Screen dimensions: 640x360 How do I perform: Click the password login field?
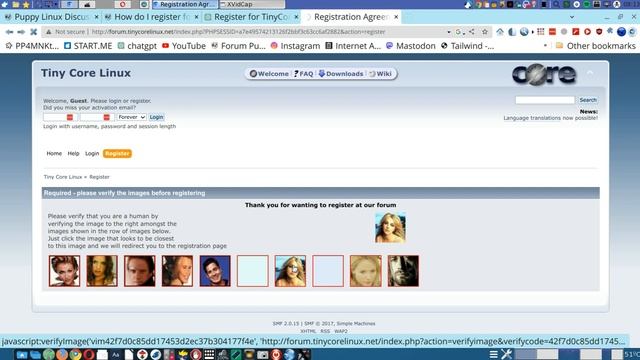(96, 117)
